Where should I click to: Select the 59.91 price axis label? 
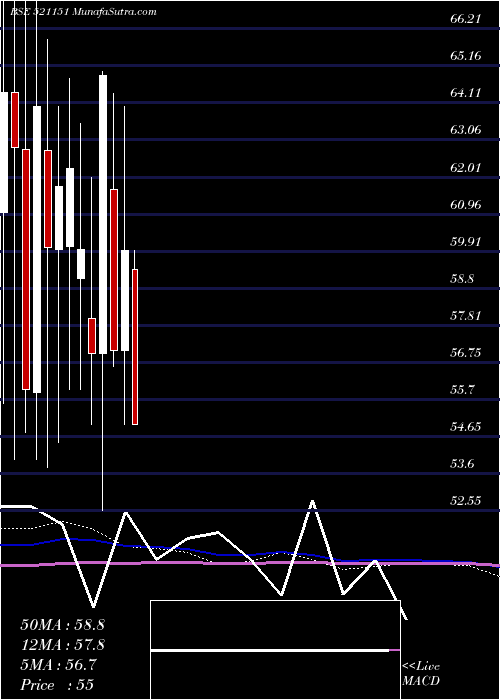pos(466,242)
